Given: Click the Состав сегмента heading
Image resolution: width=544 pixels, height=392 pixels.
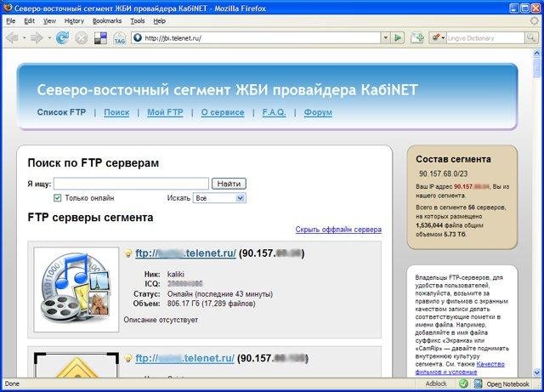Looking at the screenshot, I should (453, 159).
